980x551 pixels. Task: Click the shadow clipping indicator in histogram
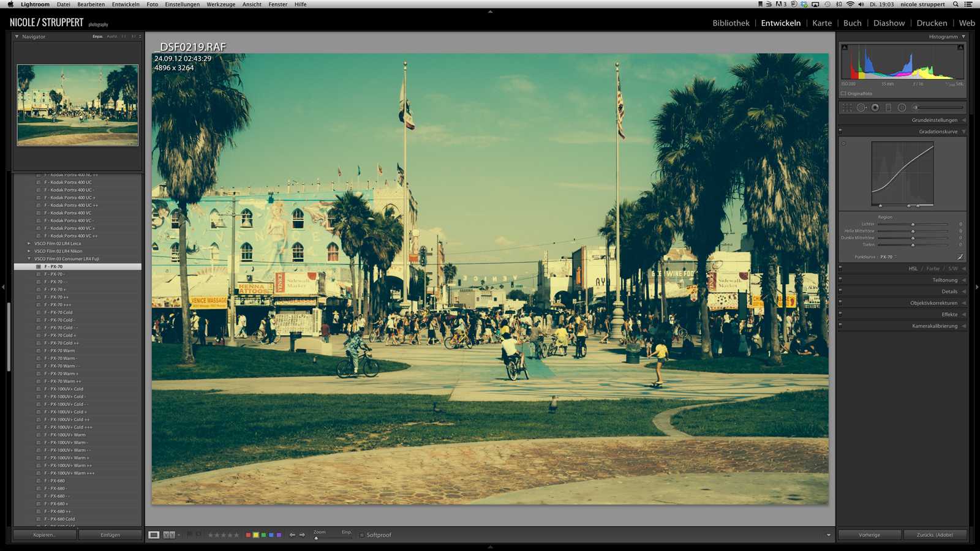point(845,47)
